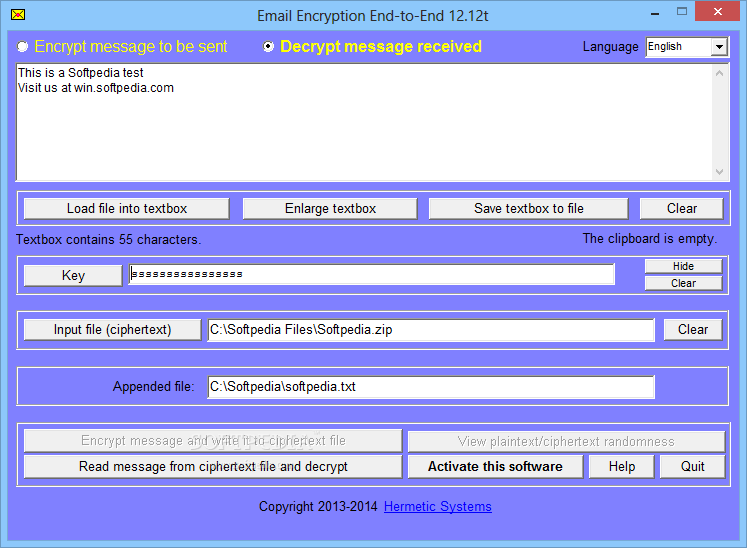Click textbox scrollbar down arrow
The height and width of the screenshot is (548, 747).
coord(719,172)
